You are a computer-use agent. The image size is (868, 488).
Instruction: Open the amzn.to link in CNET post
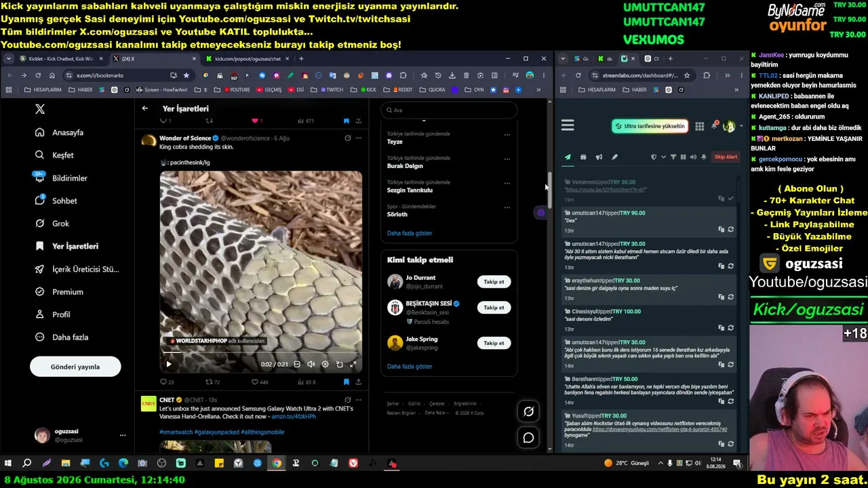(294, 417)
